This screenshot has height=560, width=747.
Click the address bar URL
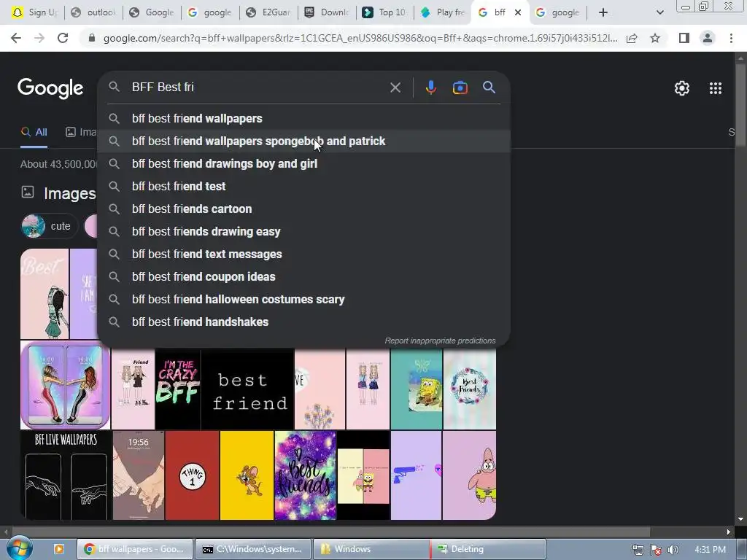tap(360, 38)
